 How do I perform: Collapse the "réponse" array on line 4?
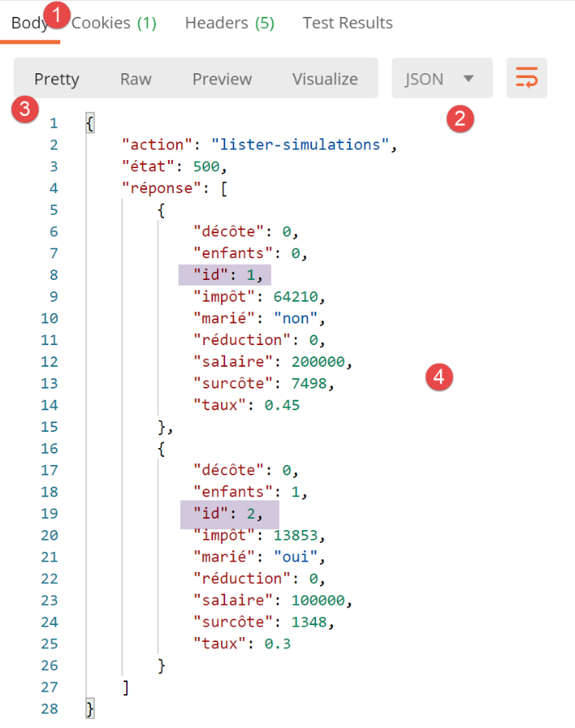(x=72, y=188)
